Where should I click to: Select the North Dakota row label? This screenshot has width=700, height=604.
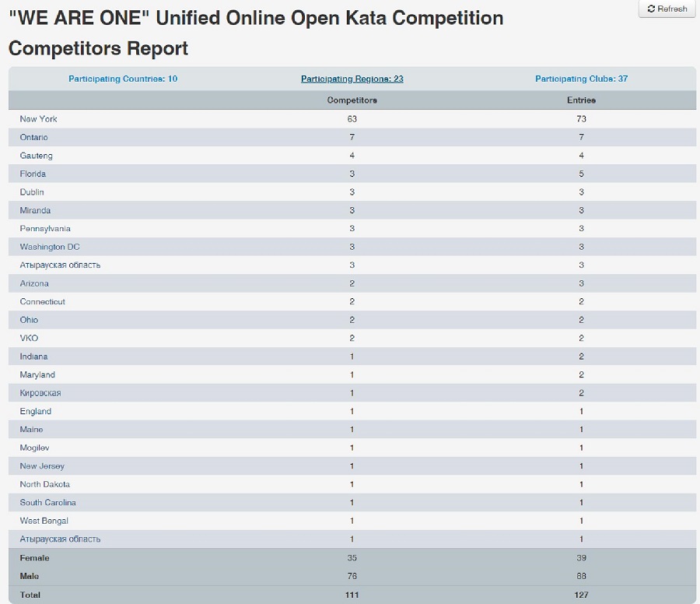44,484
